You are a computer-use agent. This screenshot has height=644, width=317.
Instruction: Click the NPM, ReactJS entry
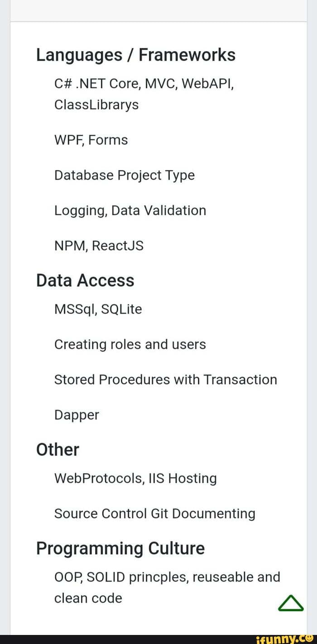coord(99,246)
